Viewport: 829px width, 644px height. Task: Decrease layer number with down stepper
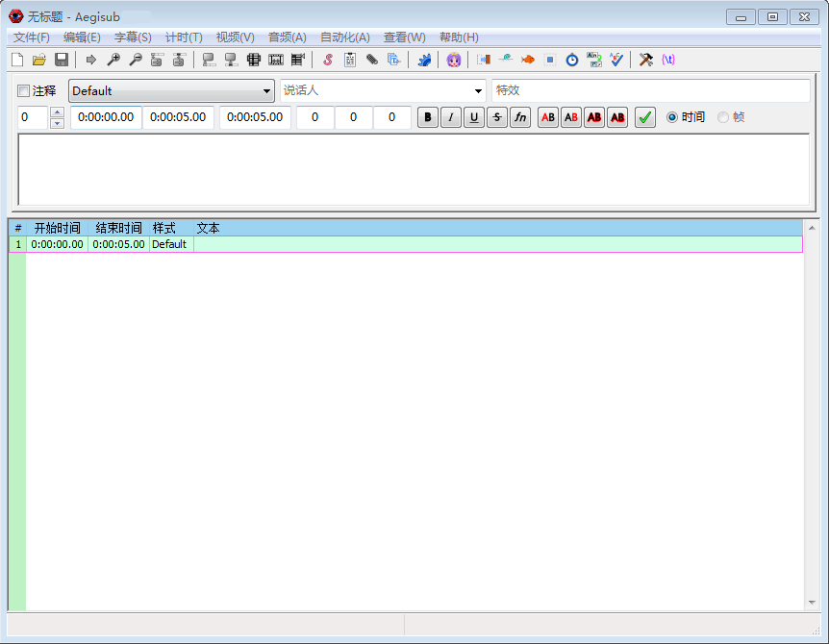point(57,123)
